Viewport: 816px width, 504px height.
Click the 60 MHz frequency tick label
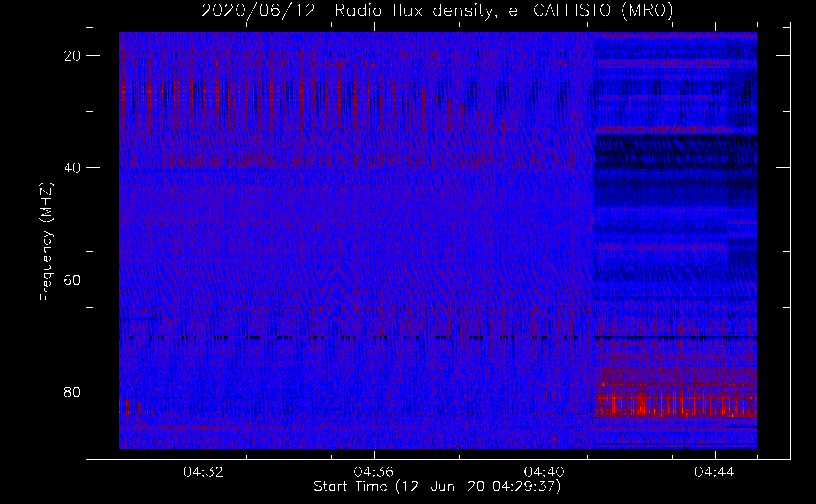click(72, 280)
